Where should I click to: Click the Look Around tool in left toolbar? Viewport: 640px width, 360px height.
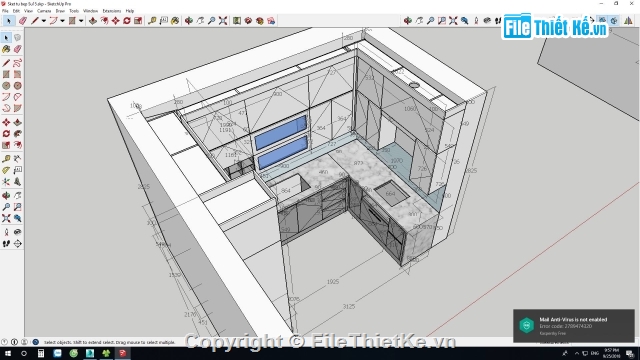pos(18,232)
